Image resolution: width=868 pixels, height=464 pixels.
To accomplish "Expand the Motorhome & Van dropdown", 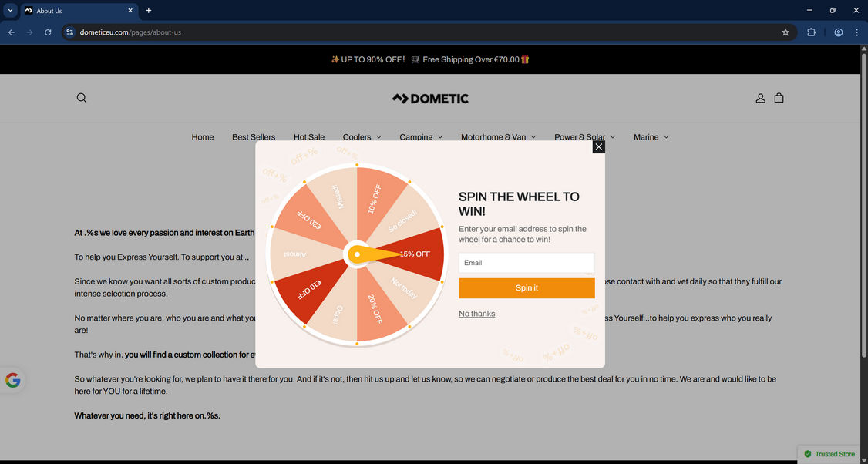I will click(498, 136).
